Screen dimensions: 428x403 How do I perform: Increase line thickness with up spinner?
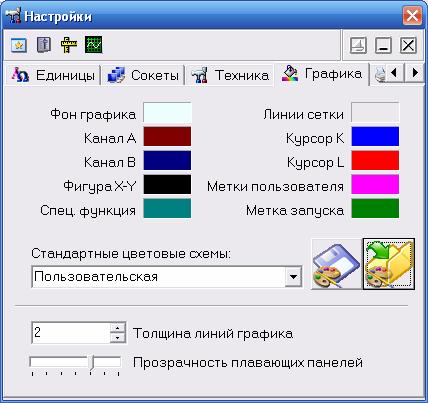(117, 328)
